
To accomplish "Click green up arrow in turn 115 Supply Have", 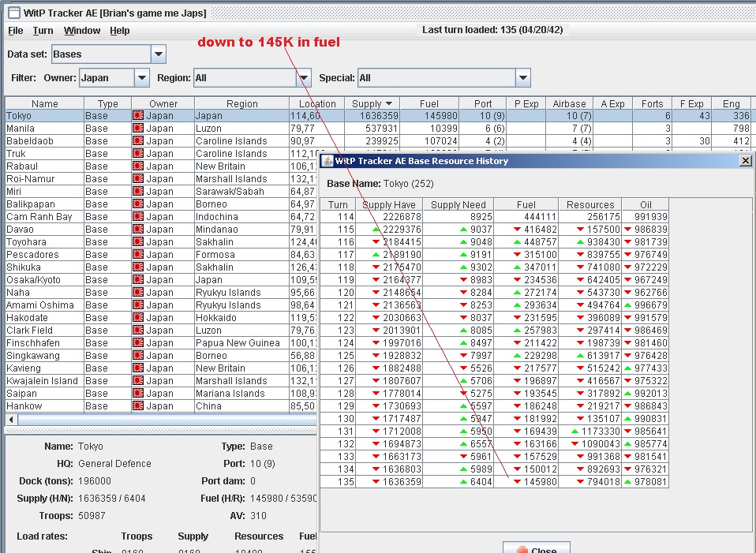I will coord(376,229).
